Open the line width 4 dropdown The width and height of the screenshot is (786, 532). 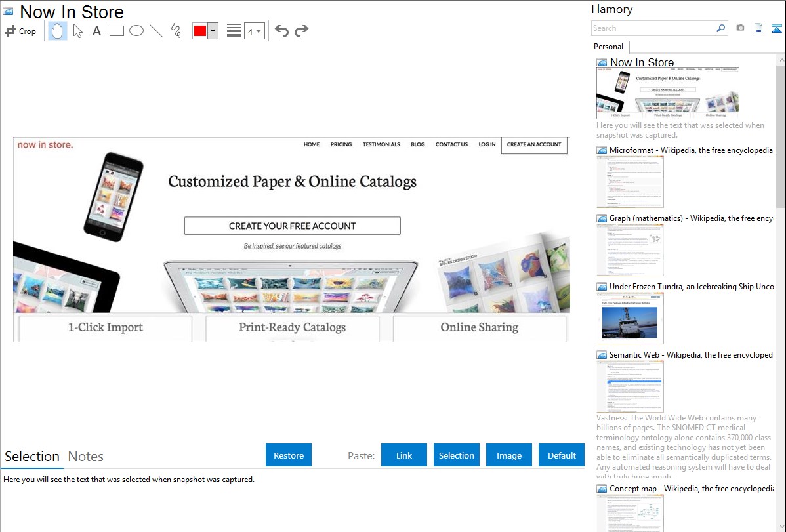click(254, 31)
